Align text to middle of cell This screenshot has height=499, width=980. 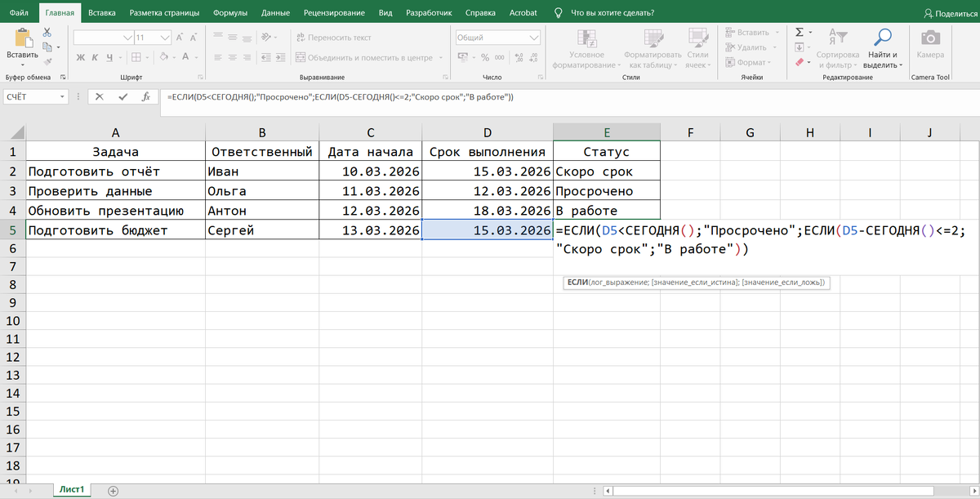click(232, 37)
